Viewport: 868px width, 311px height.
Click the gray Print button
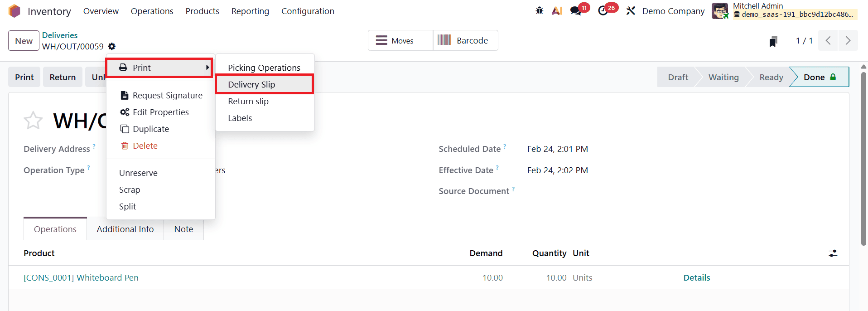[x=24, y=77]
